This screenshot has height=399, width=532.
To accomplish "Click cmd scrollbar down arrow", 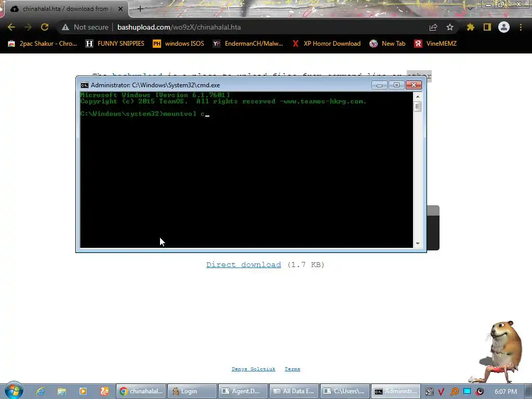I will (418, 243).
